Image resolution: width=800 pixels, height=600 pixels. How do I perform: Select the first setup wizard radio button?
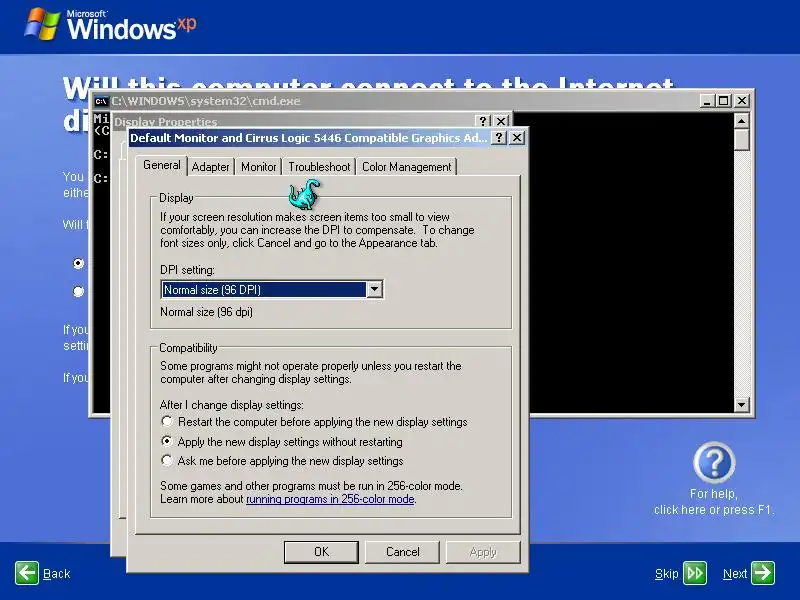coord(78,263)
